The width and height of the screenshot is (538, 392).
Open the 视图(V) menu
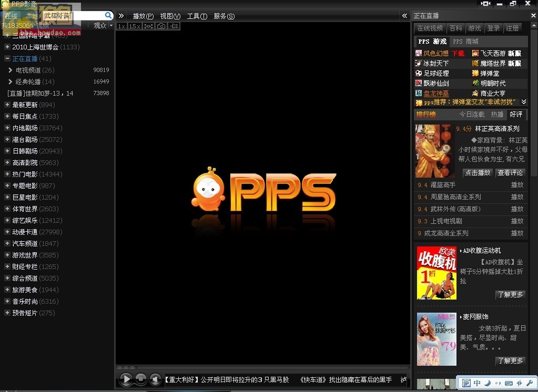(x=170, y=16)
